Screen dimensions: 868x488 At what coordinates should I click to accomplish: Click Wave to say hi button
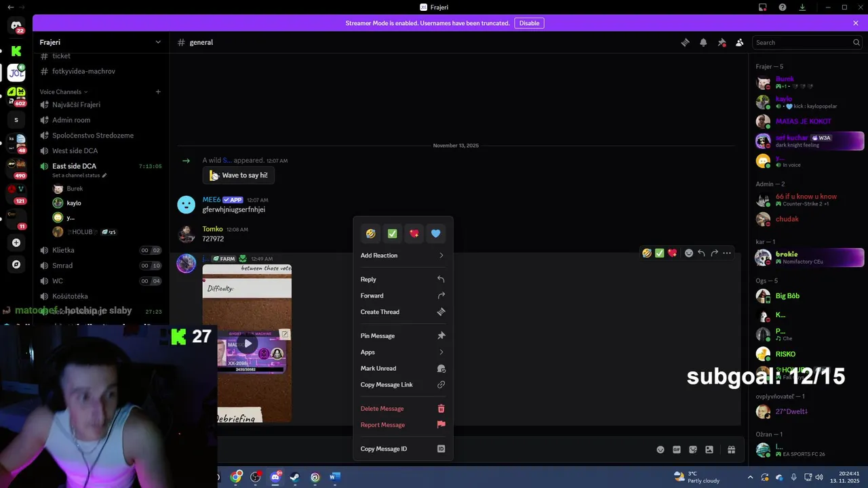(238, 175)
